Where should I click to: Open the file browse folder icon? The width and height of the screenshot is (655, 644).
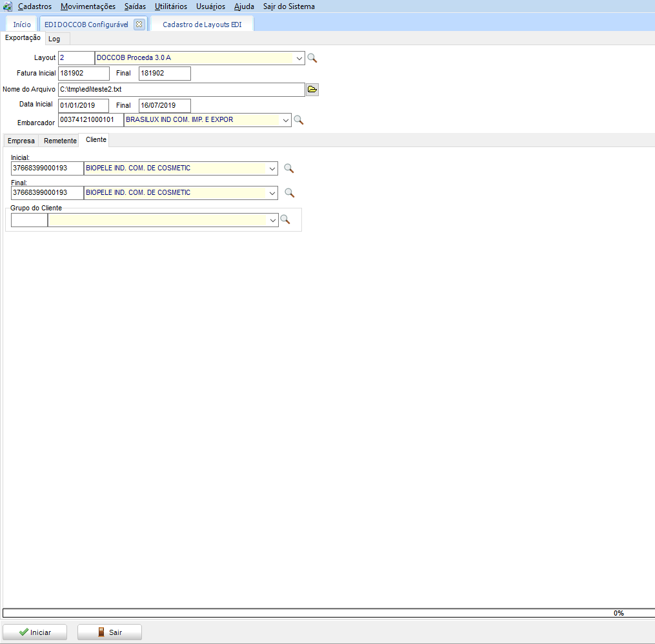coord(312,90)
